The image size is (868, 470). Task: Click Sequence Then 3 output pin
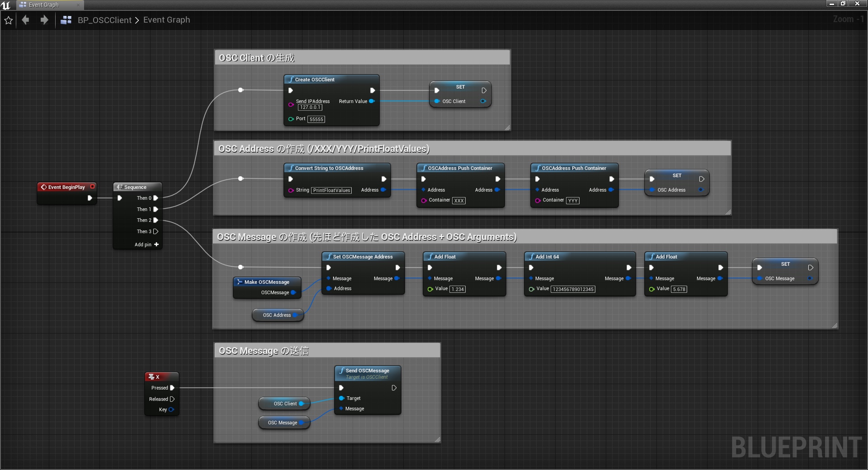(156, 231)
